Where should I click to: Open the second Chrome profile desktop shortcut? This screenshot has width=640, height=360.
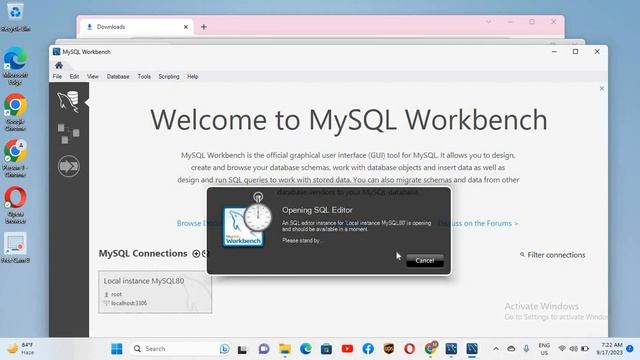pyautogui.click(x=15, y=158)
